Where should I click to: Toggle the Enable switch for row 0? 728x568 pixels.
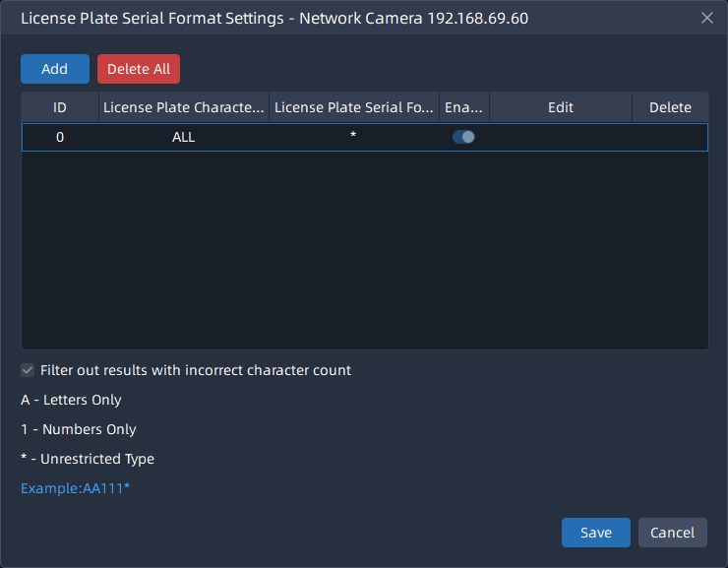click(x=463, y=137)
